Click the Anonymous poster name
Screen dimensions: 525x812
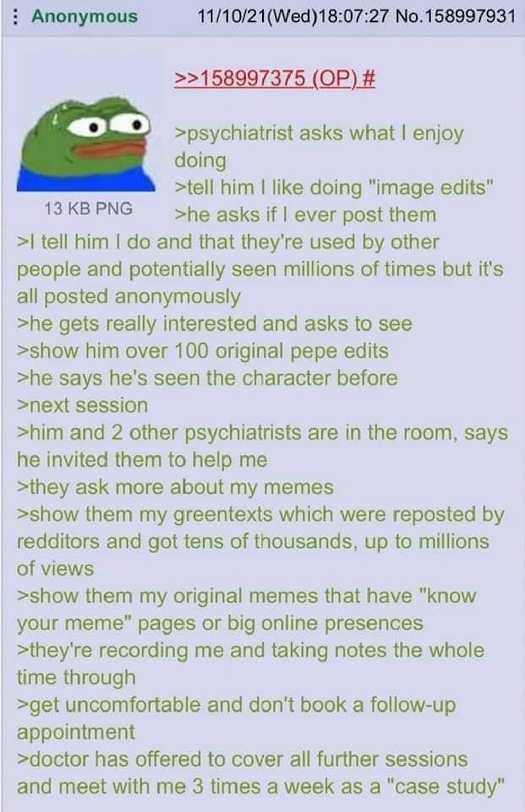pyautogui.click(x=85, y=16)
